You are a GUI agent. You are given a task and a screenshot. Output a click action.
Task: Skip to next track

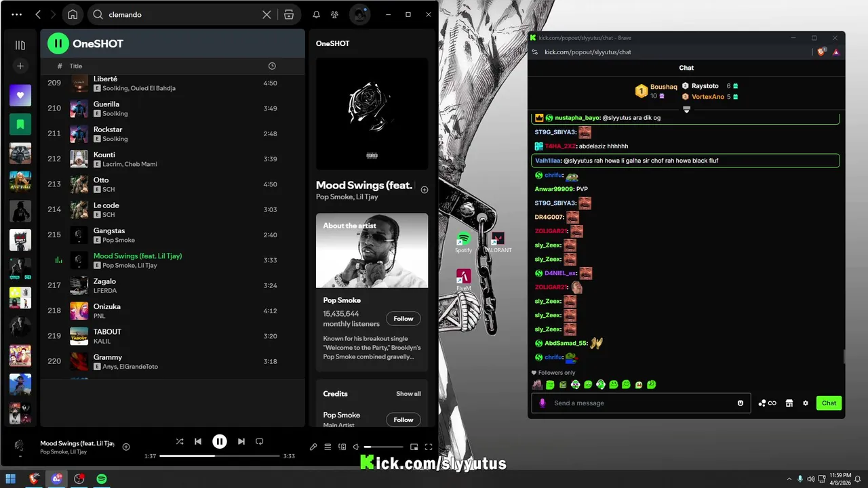241,441
